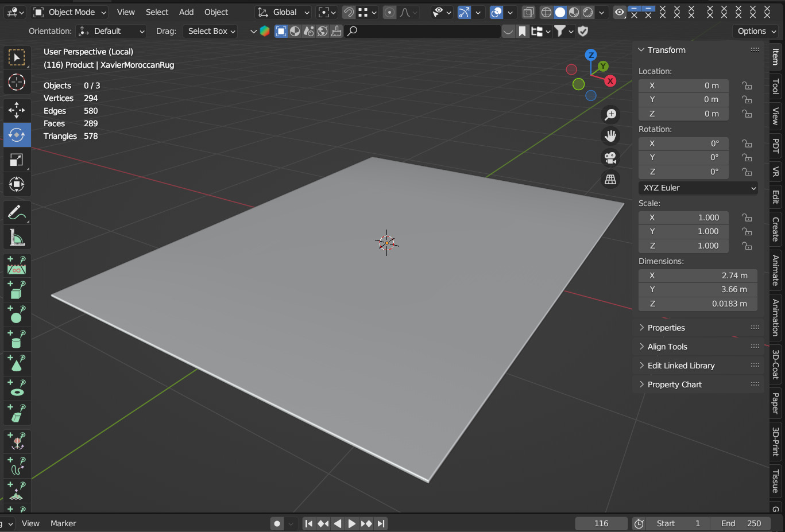Switch to the Tool sidebar tab
This screenshot has height=532, width=785.
pos(776,86)
